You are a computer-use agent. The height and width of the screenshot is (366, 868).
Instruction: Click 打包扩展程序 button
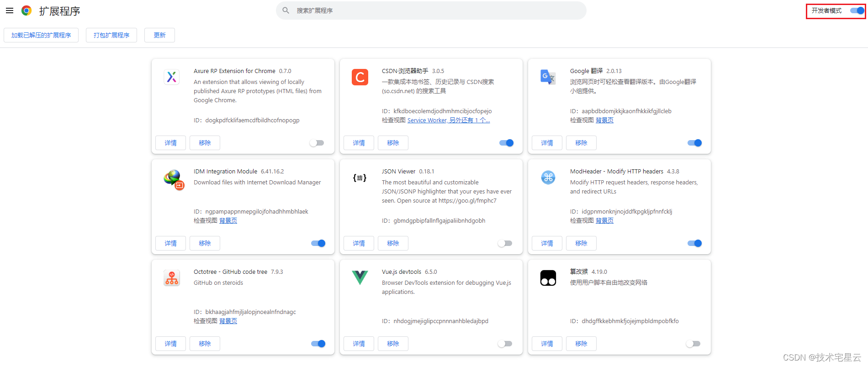(x=111, y=35)
